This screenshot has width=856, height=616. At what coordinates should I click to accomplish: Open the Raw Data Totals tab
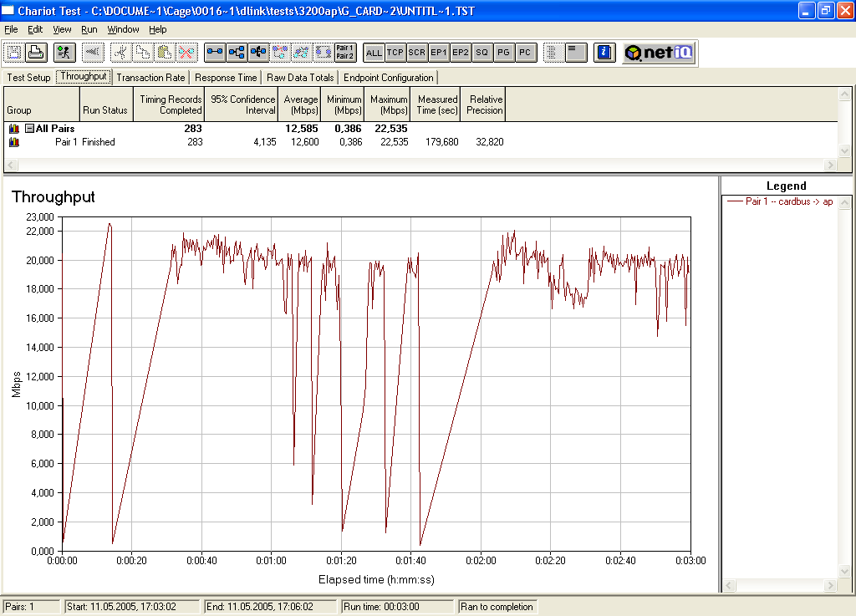(300, 78)
